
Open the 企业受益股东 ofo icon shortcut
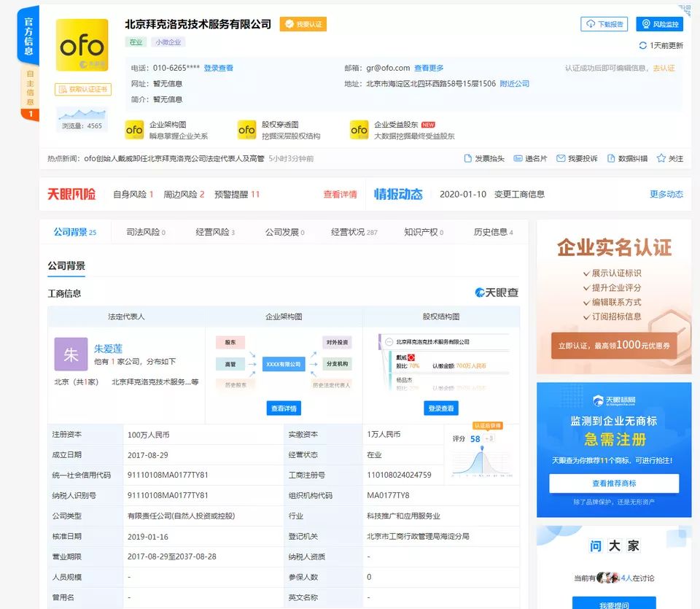pos(359,130)
